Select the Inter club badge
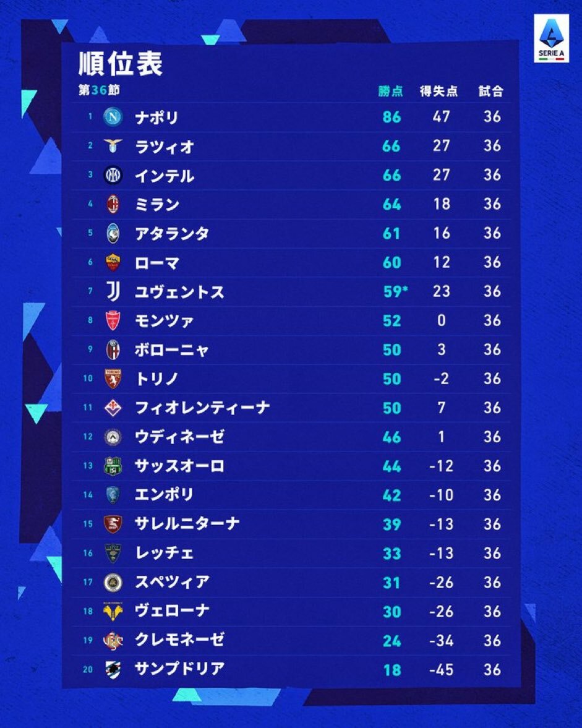The width and height of the screenshot is (582, 728). [113, 176]
